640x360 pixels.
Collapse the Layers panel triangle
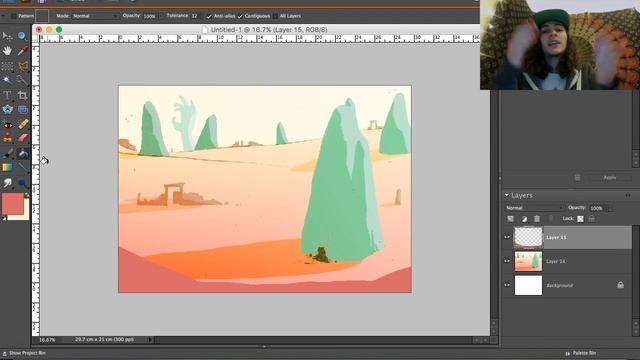coord(507,195)
